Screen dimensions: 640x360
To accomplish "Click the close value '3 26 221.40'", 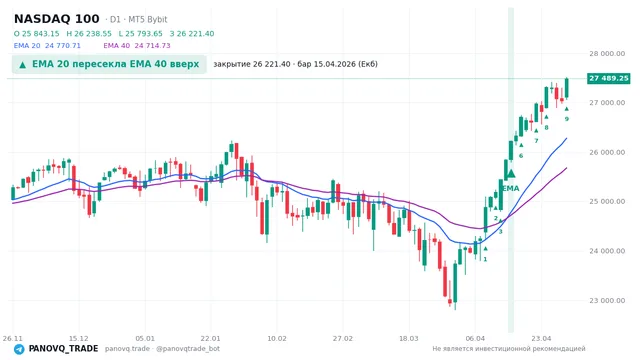I will [x=192, y=33].
